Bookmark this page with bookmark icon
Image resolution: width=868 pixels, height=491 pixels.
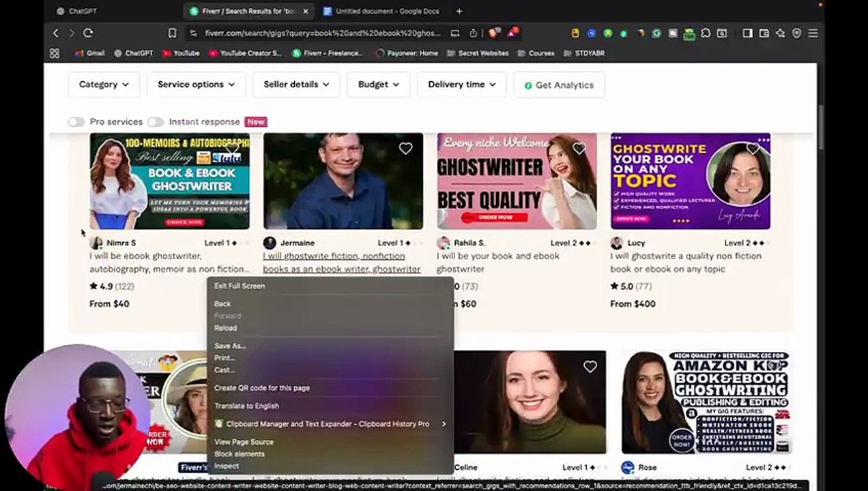172,33
